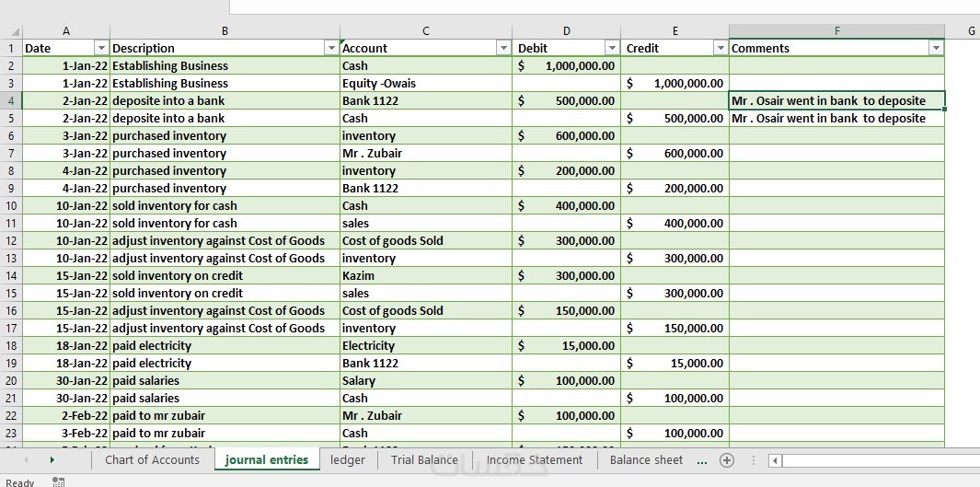Open the Balance sheet tab
Screen dimensions: 980x487
(x=646, y=460)
